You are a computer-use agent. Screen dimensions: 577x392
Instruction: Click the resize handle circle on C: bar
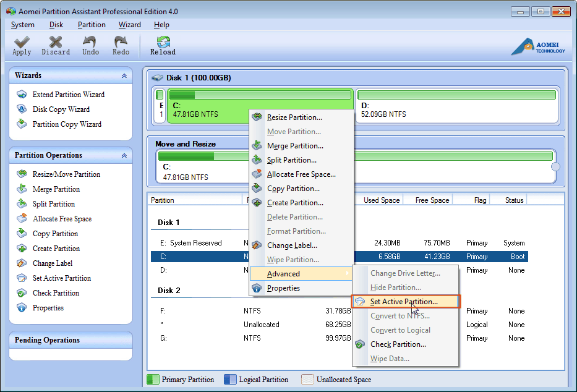(555, 166)
